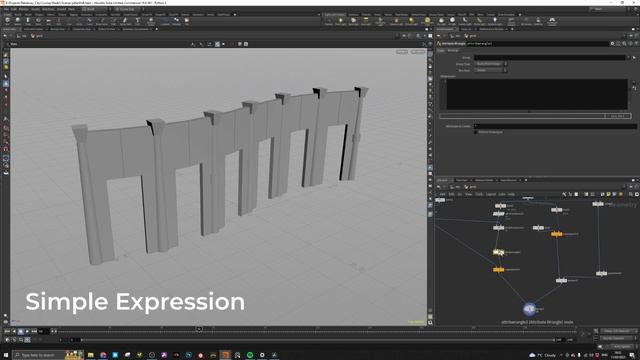Open the Persp viewport menu
The image size is (640, 360).
[402, 52]
